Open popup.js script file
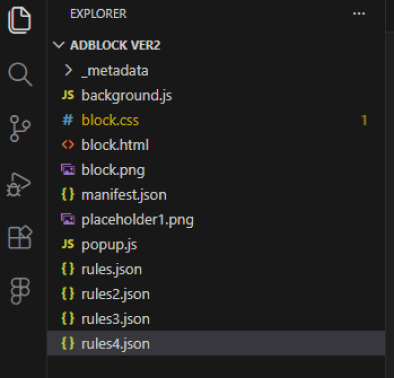 tap(216, 244)
